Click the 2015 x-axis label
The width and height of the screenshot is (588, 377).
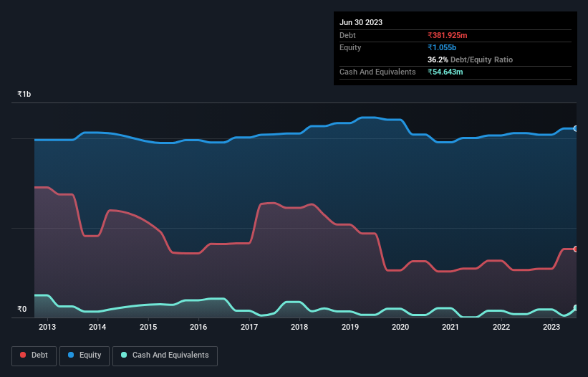pyautogui.click(x=148, y=327)
